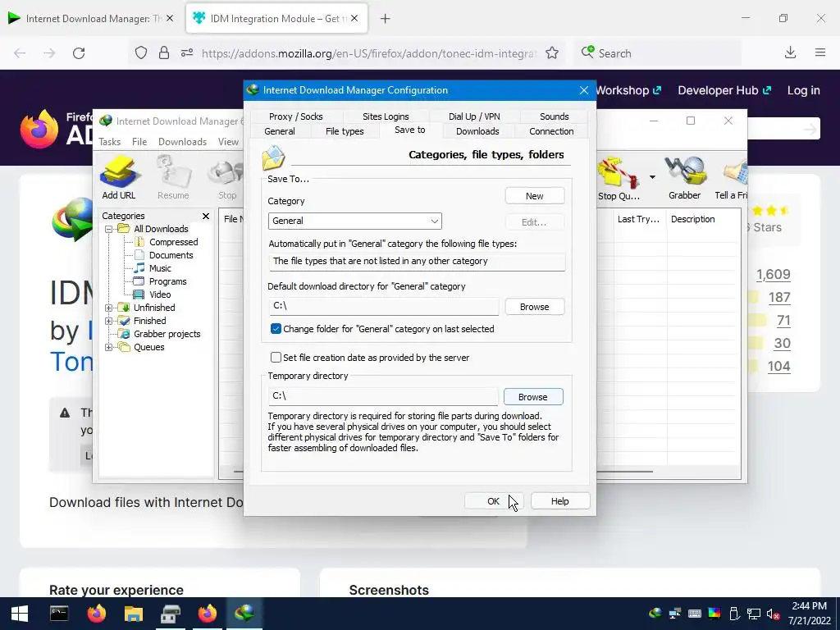Switch to File types tab
This screenshot has width=840, height=630.
point(345,131)
